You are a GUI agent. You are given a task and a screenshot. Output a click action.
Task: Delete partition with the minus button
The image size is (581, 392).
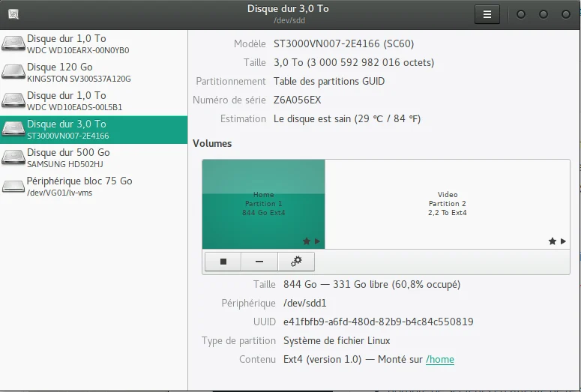tap(259, 262)
